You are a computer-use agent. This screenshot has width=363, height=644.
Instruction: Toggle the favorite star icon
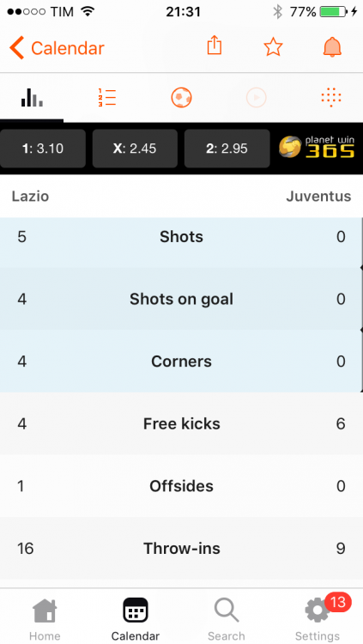coord(273,47)
